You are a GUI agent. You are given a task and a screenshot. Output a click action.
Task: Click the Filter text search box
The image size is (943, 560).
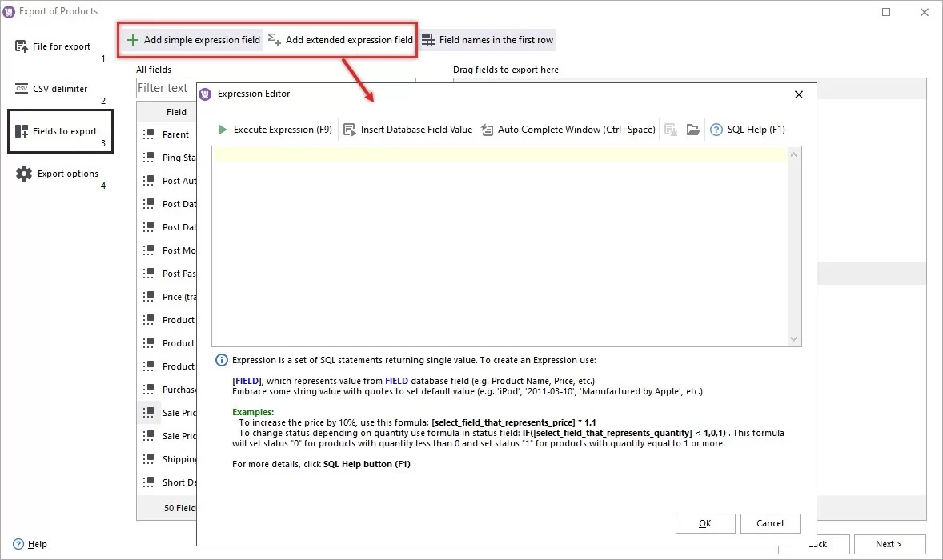(x=165, y=88)
